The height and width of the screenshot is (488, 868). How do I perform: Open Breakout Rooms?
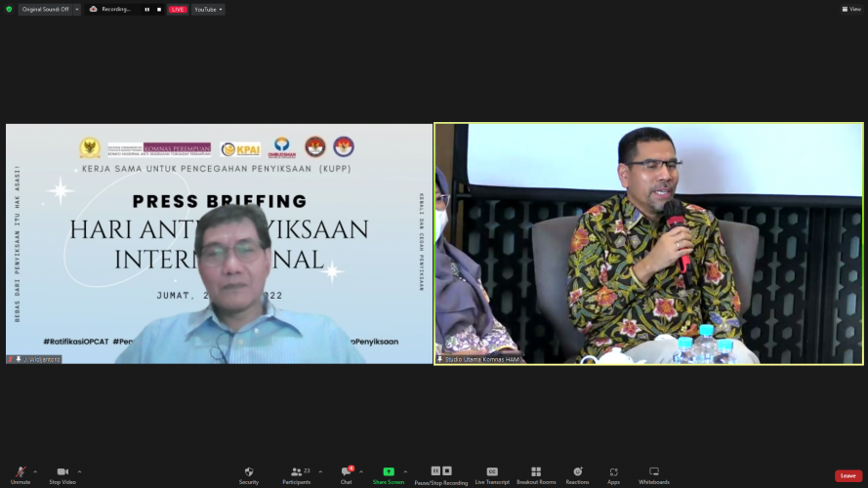[536, 472]
